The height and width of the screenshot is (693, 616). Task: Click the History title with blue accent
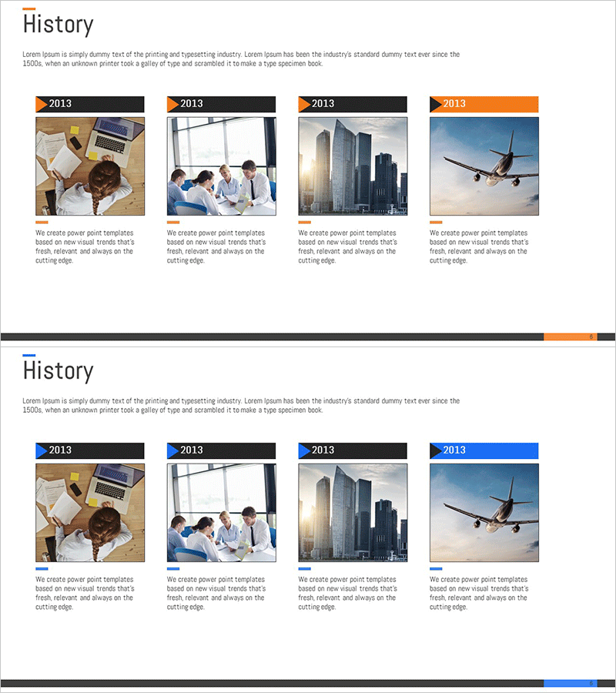pyautogui.click(x=58, y=371)
